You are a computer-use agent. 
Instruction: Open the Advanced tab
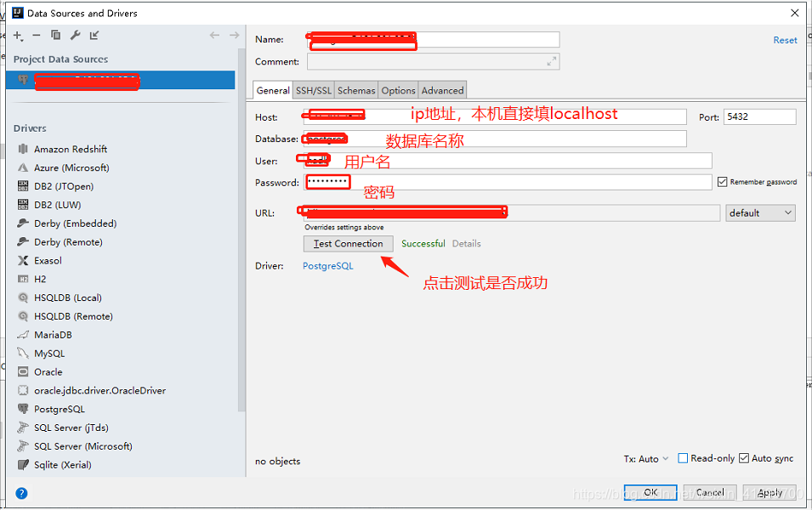point(442,90)
